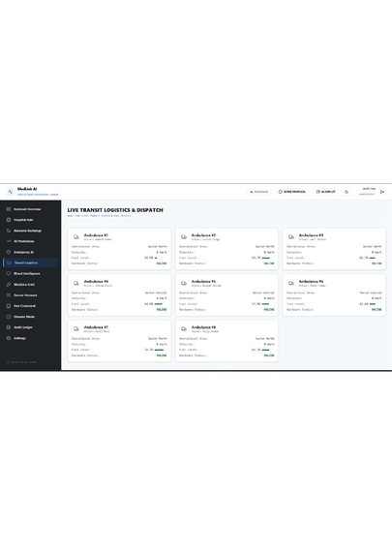Click the Blood Intelligence heart icon
392x555 pixels.
tap(9, 273)
